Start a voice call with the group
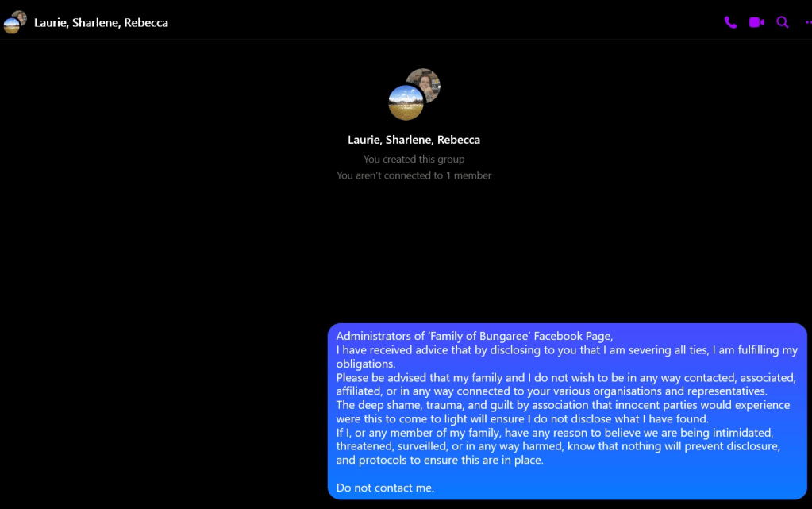 (730, 22)
